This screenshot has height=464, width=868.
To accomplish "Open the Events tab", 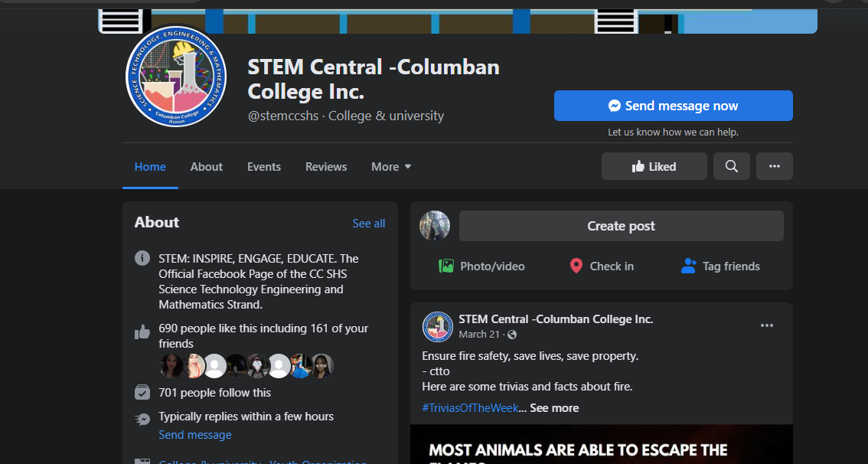I will [264, 167].
